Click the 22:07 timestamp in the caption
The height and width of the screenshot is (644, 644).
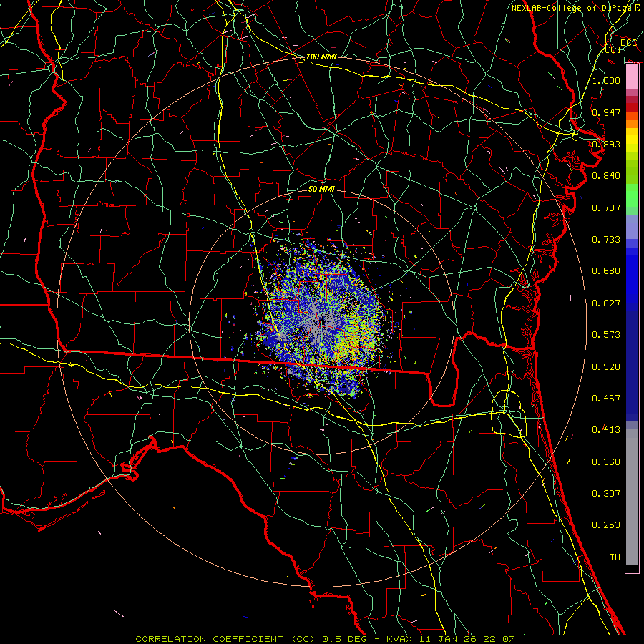coord(499,639)
